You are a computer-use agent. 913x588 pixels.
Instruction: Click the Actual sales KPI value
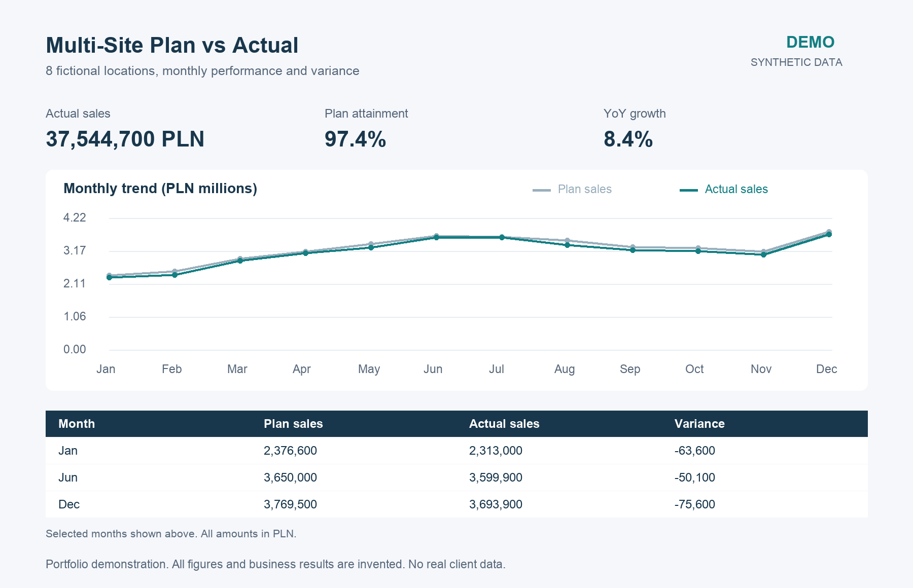125,139
